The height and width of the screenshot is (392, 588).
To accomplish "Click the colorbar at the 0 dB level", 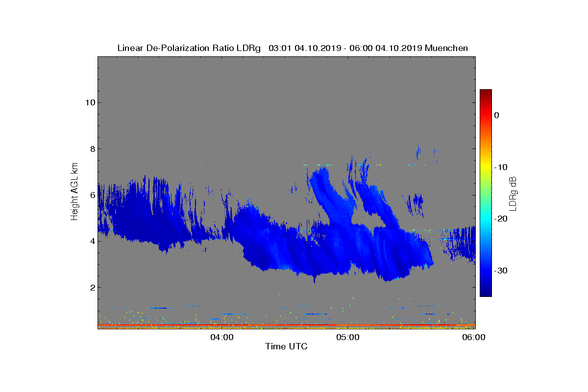I will (486, 115).
